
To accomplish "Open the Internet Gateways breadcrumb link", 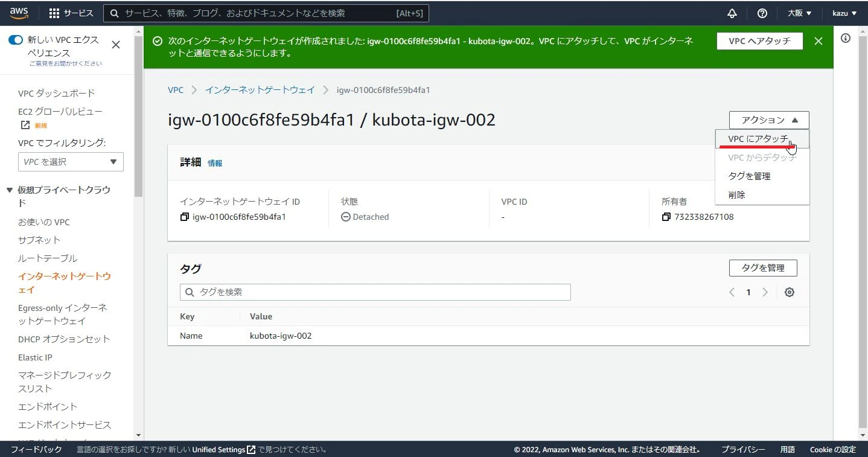I will pyautogui.click(x=260, y=90).
